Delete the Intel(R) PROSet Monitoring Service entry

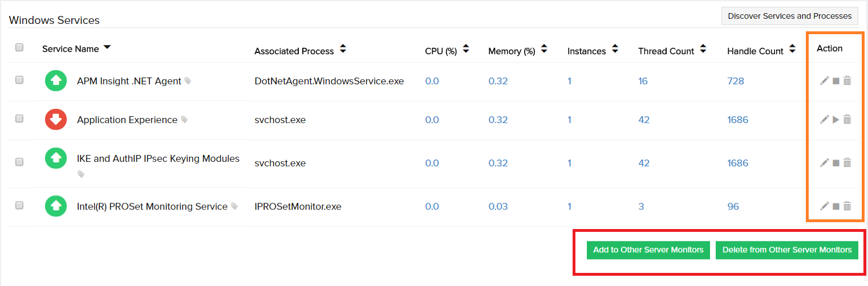(847, 206)
